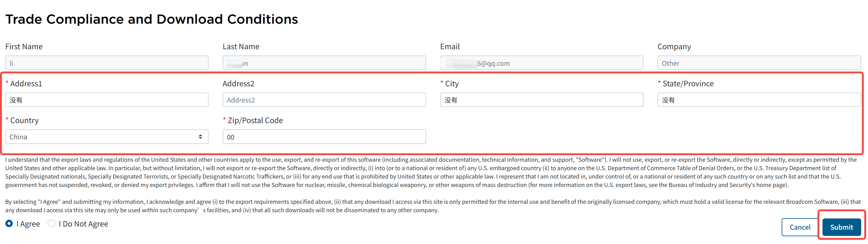This screenshot has height=244, width=868.
Task: Click the Last Name field
Action: click(324, 63)
